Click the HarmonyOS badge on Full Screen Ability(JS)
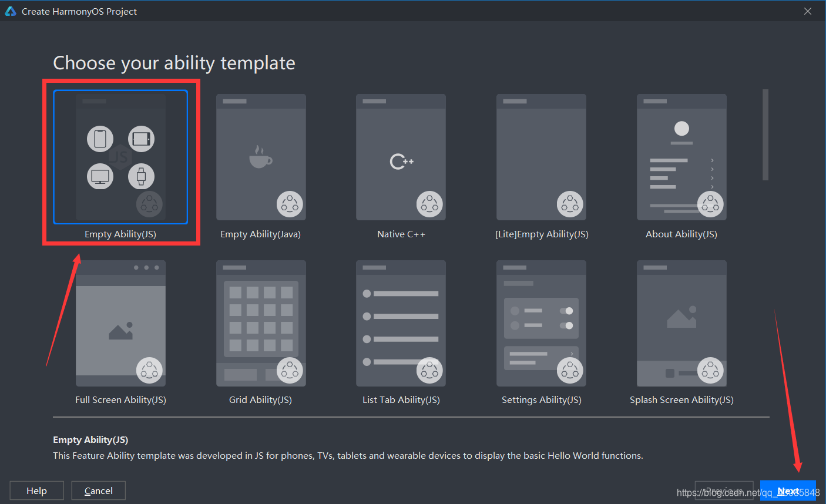The image size is (826, 504). (x=149, y=370)
